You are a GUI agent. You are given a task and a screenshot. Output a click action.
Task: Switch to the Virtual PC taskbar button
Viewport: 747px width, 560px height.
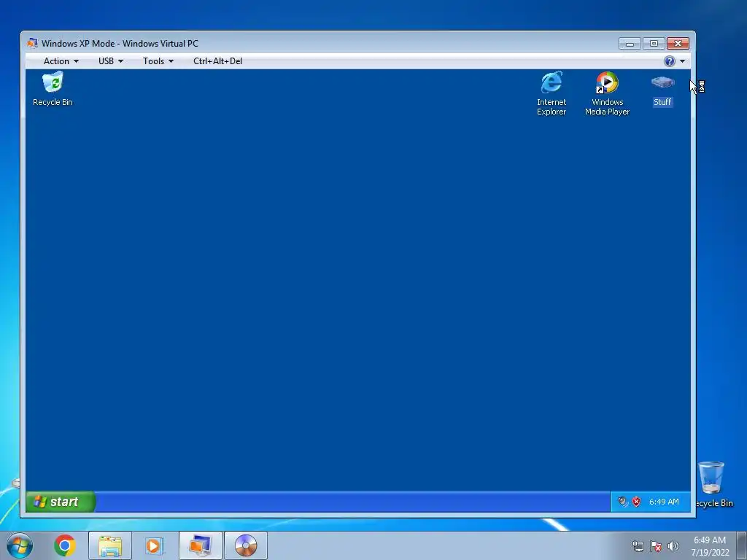[x=200, y=545]
